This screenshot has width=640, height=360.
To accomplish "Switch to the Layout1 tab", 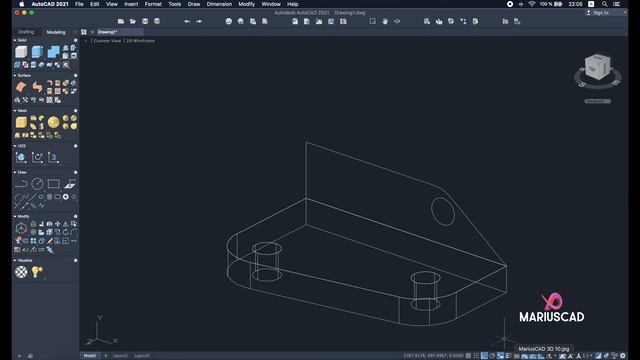I will coord(120,356).
